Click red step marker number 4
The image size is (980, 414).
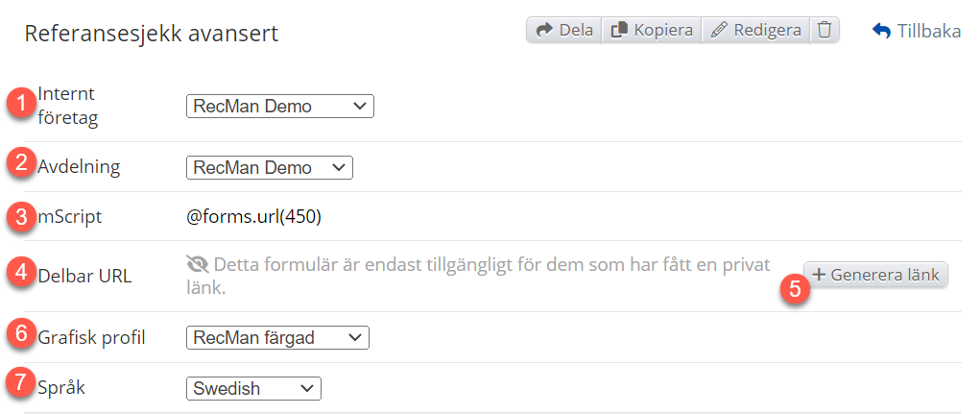(x=21, y=272)
